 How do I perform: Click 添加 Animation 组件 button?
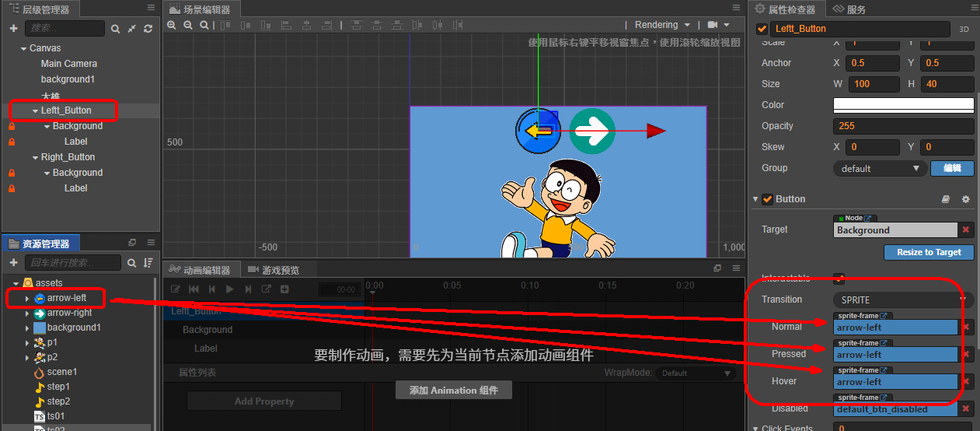point(454,390)
